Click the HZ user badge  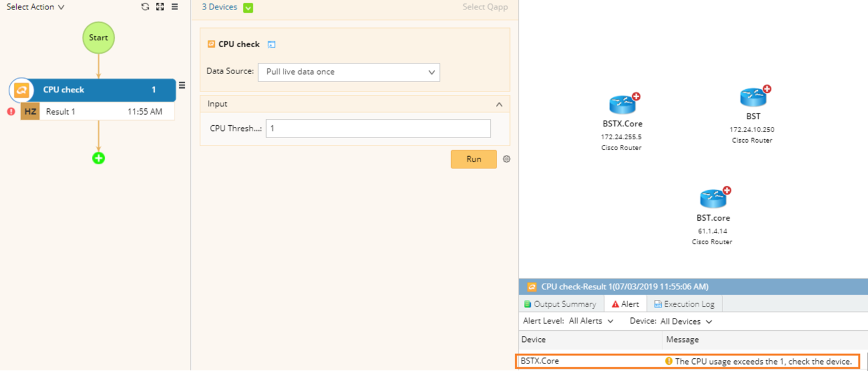point(30,111)
